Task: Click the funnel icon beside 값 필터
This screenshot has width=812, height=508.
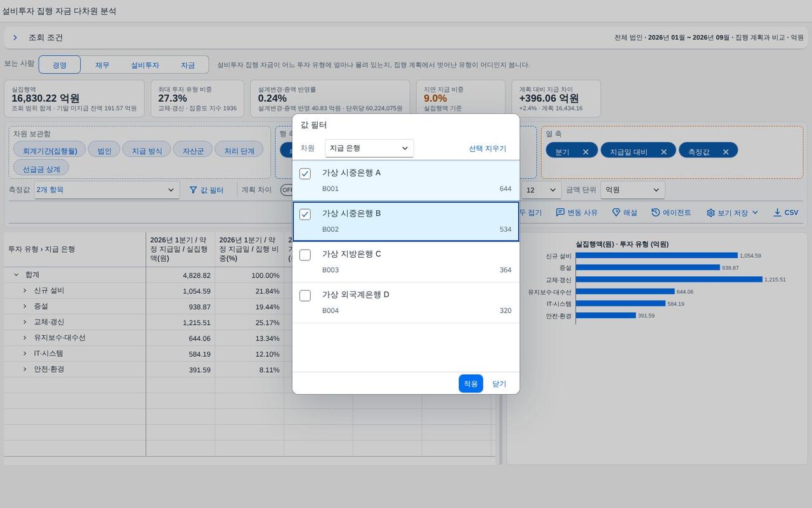Action: tap(193, 190)
